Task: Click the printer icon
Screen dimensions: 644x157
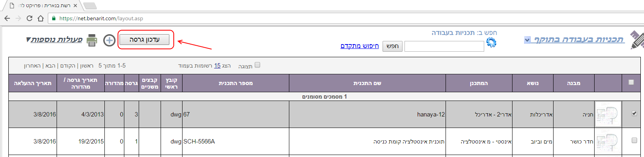Action: (x=92, y=40)
